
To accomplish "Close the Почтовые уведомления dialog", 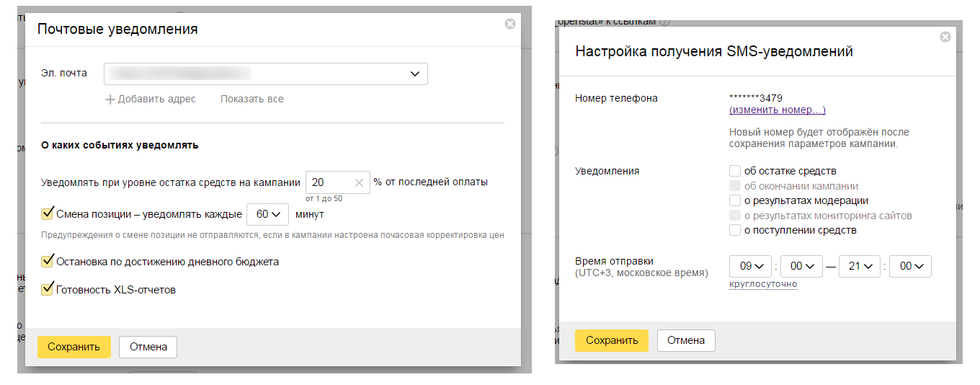I will coord(510,24).
